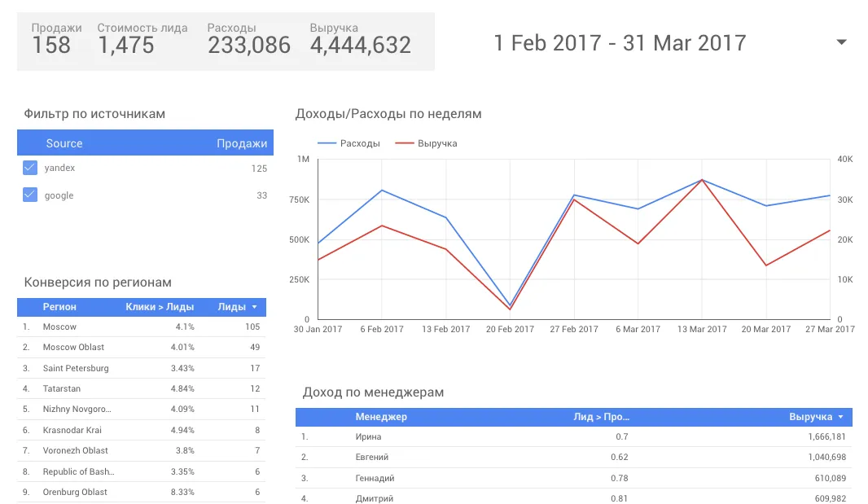Viewport: 868px width, 504px height.
Task: Click the 20 Feb 2017 low point on chart
Action: pyautogui.click(x=510, y=307)
